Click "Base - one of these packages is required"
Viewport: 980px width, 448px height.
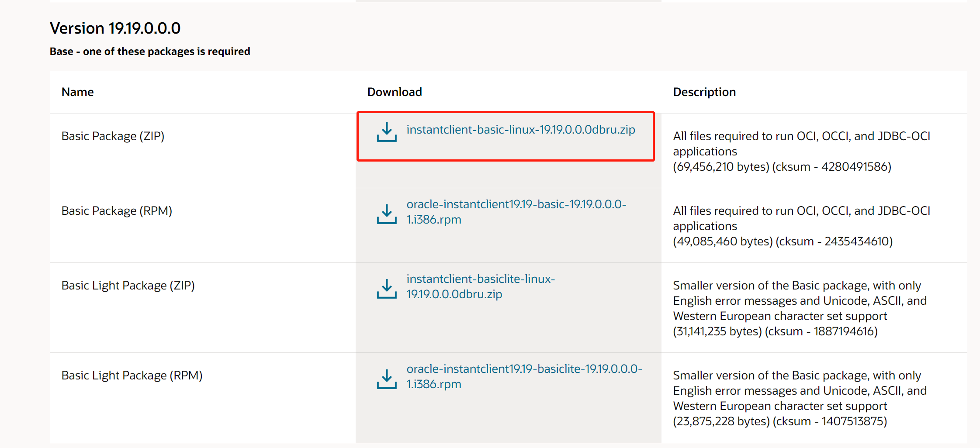point(150,52)
